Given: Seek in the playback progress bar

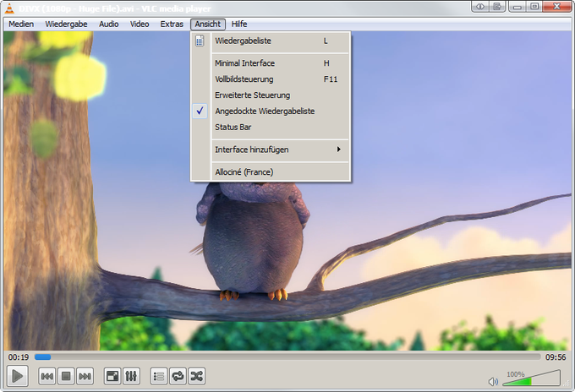Looking at the screenshot, I should pos(287,357).
